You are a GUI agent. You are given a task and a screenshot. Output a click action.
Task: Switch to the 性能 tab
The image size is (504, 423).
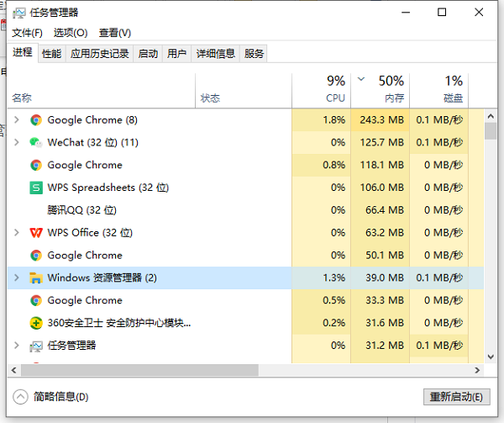point(51,54)
